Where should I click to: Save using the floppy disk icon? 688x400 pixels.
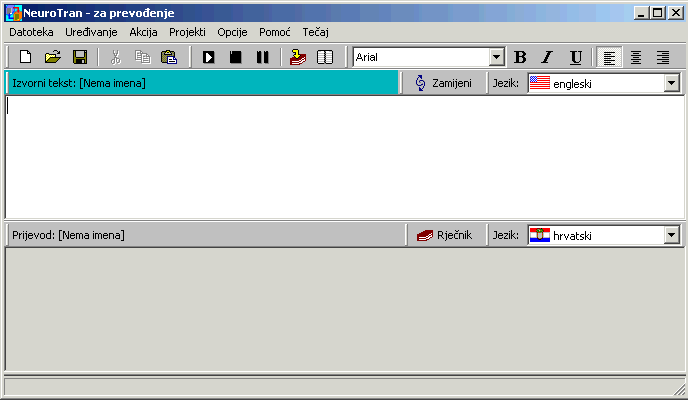click(x=80, y=57)
